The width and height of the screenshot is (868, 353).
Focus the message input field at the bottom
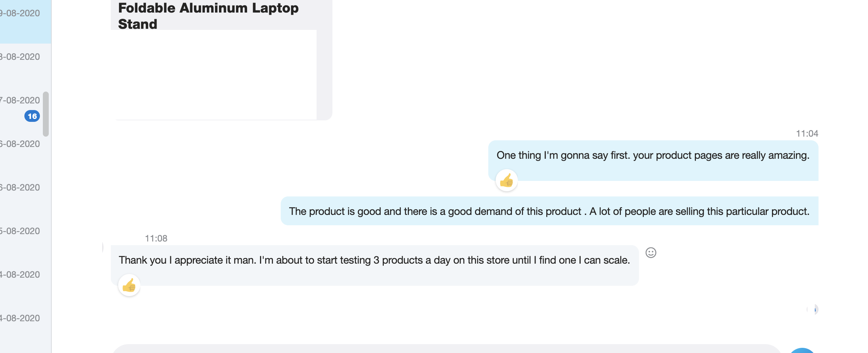[446, 349]
